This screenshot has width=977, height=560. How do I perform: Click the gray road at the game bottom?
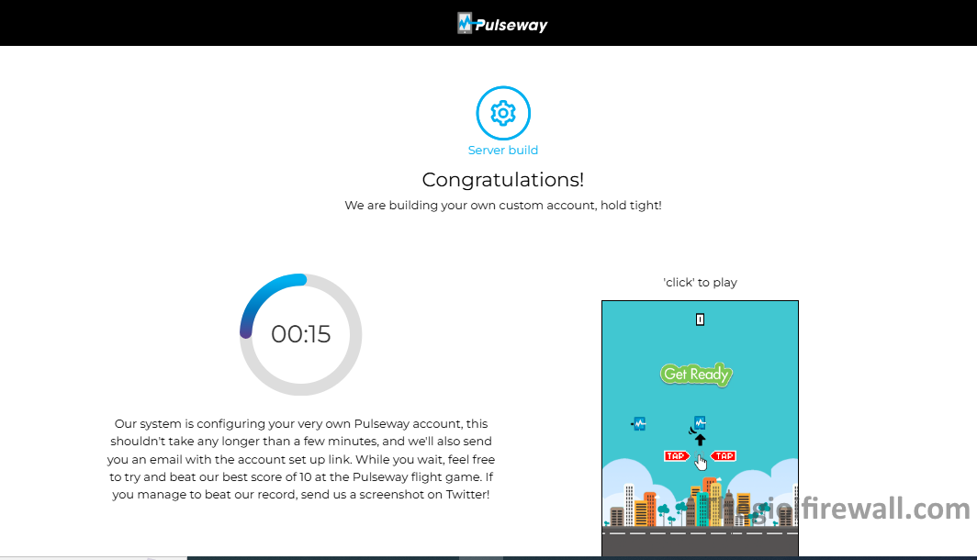(x=700, y=543)
